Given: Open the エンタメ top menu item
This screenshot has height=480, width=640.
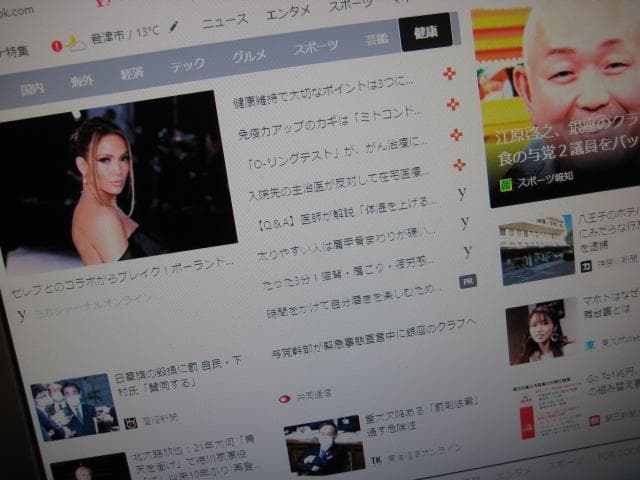Looking at the screenshot, I should point(288,15).
